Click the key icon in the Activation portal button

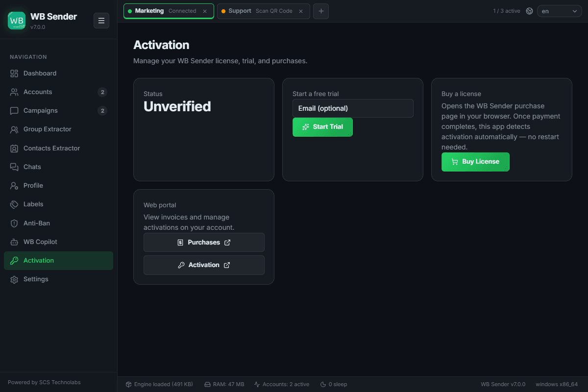[x=181, y=265]
